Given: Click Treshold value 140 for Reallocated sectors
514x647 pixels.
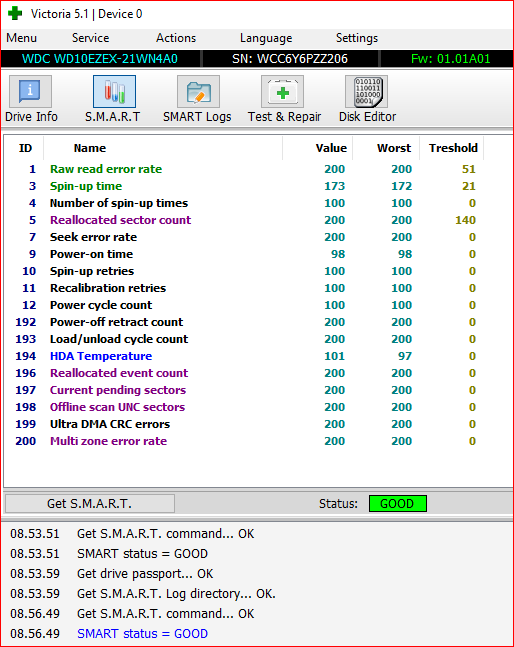Looking at the screenshot, I should 465,220.
